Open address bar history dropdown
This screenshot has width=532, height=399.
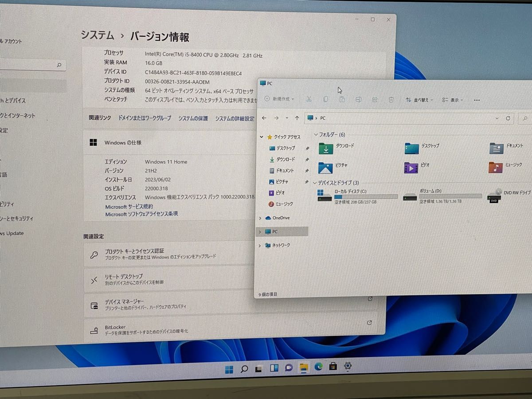pos(497,118)
